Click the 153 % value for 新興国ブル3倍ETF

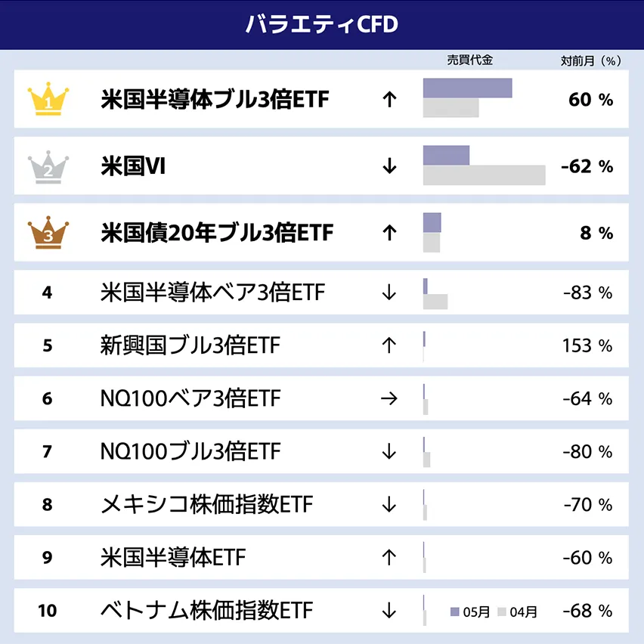(x=587, y=345)
